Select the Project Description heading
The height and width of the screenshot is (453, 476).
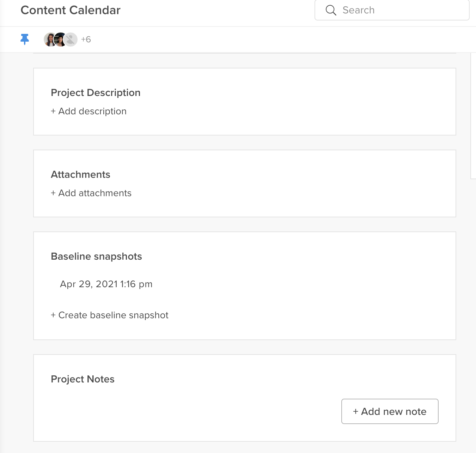(x=96, y=92)
